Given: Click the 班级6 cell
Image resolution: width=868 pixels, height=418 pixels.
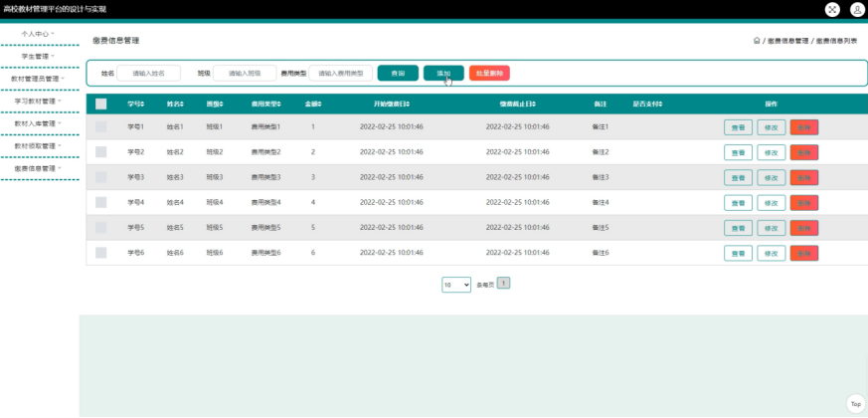Looking at the screenshot, I should (215, 253).
